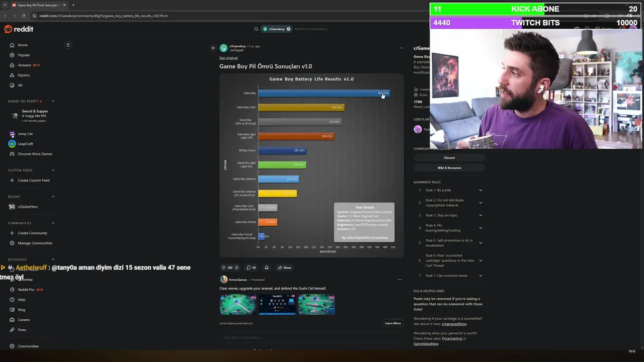Open the Explore page

pos(24,75)
